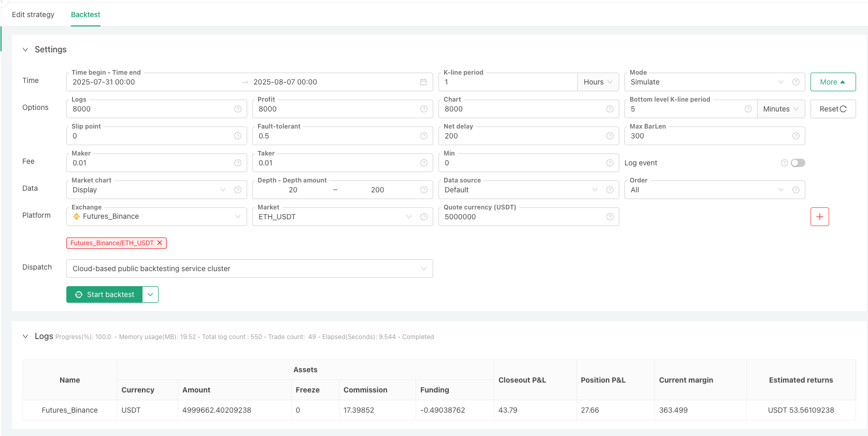Viewport: 868px width, 436px height.
Task: Click help icon in Max BarLen field
Action: 795,136
